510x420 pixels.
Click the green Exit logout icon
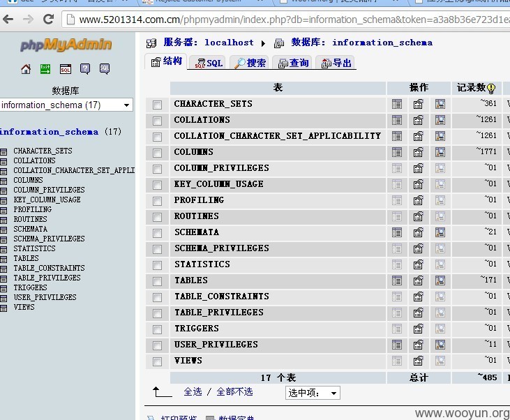click(x=45, y=69)
